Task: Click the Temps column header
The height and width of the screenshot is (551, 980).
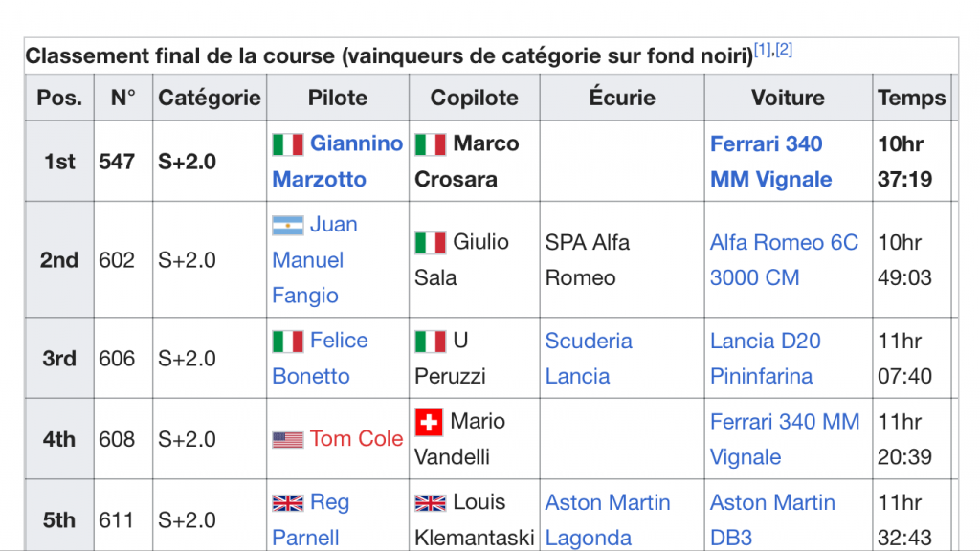Action: point(911,98)
